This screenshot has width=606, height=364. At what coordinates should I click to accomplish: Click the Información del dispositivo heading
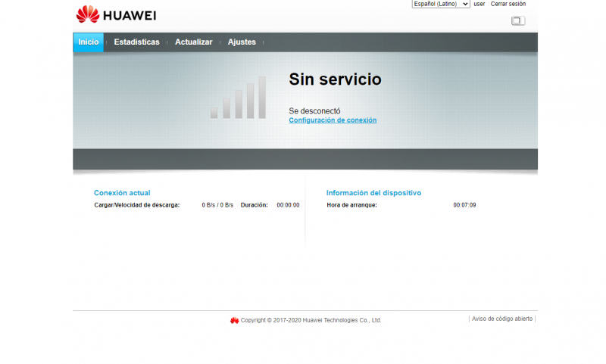click(373, 193)
